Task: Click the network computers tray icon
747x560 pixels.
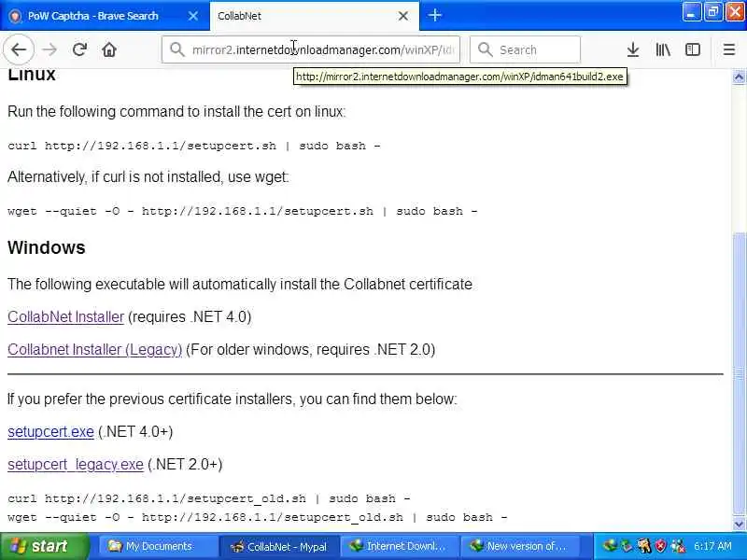Action: [x=626, y=546]
